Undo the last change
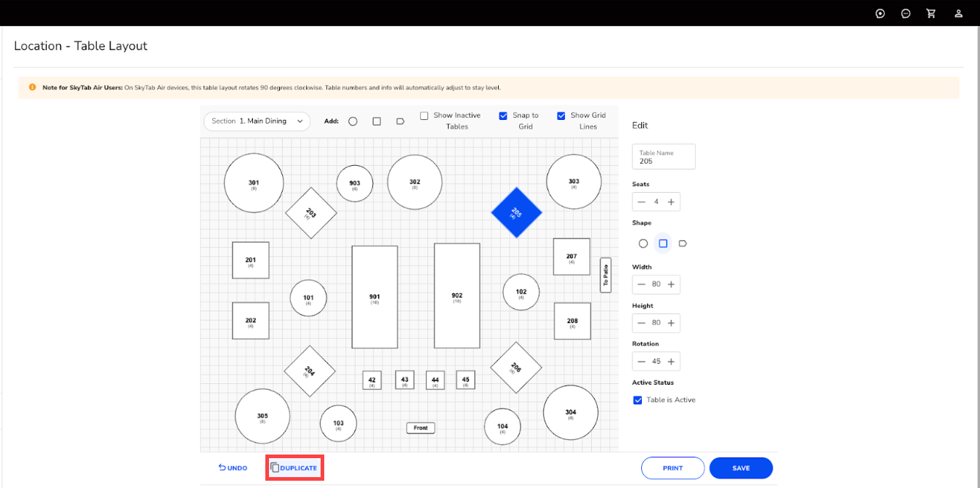The width and height of the screenshot is (980, 488). 233,468
